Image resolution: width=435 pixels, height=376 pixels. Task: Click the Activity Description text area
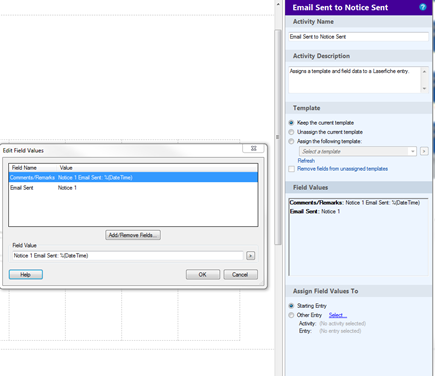coord(355,80)
